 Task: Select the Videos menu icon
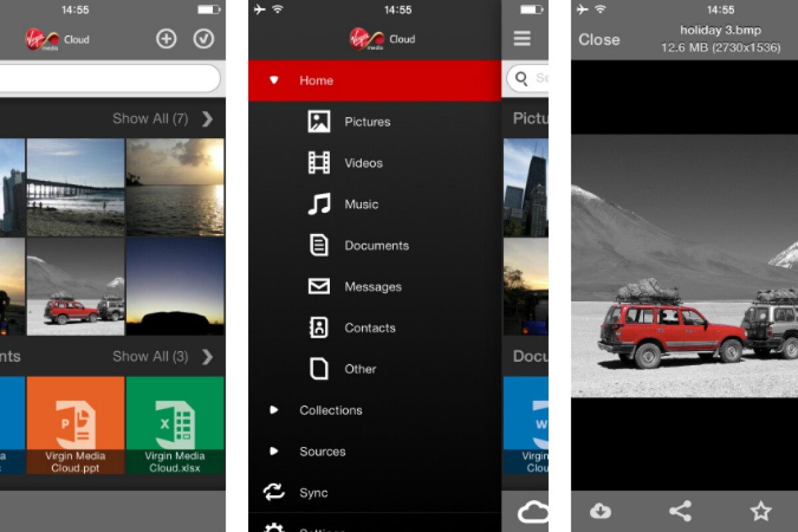pyautogui.click(x=319, y=163)
